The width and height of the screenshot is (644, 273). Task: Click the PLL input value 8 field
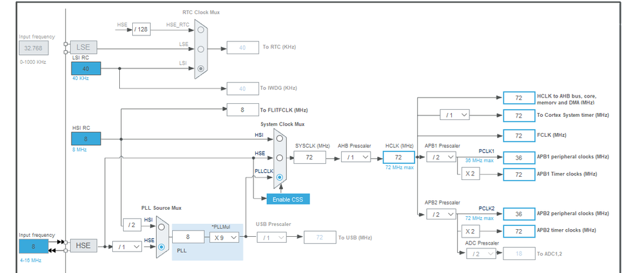(188, 237)
